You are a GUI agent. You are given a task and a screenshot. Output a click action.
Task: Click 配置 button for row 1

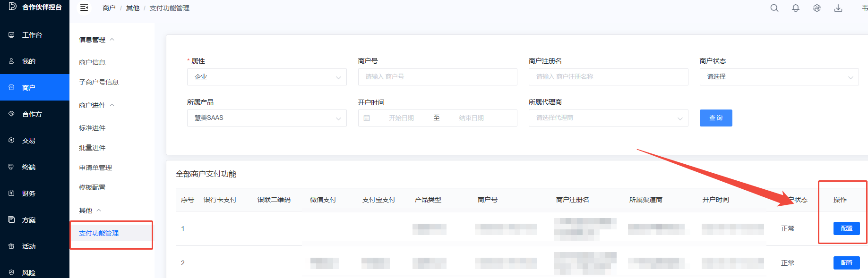[846, 228]
